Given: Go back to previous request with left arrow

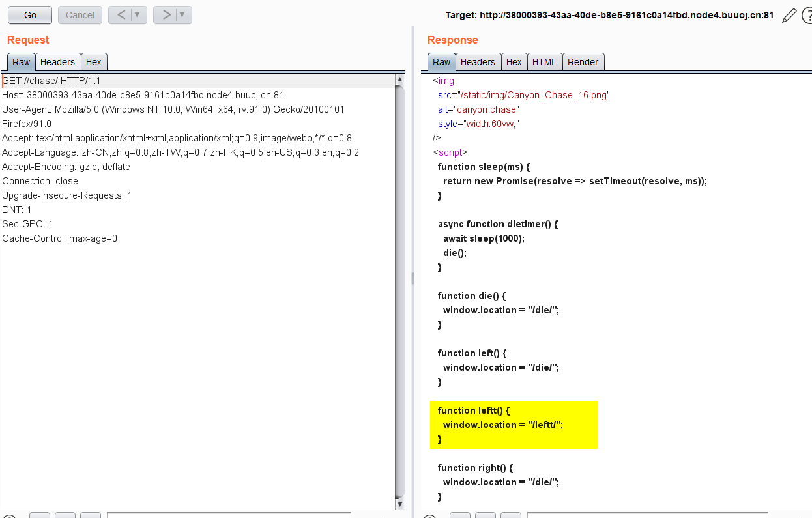Looking at the screenshot, I should pos(121,15).
